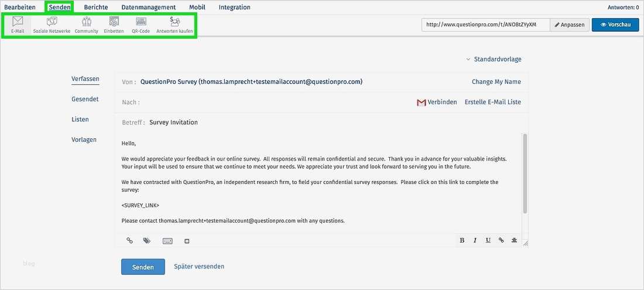Screen dimensions: 644x290
Task: Open Listen in the side menu
Action: (x=80, y=119)
